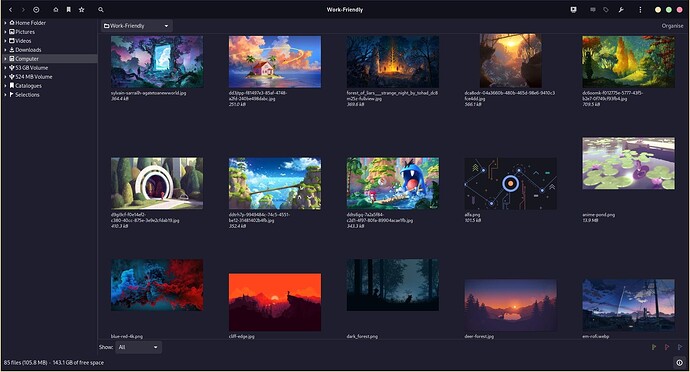
Task: Go to the home folder icon
Action: coord(55,10)
